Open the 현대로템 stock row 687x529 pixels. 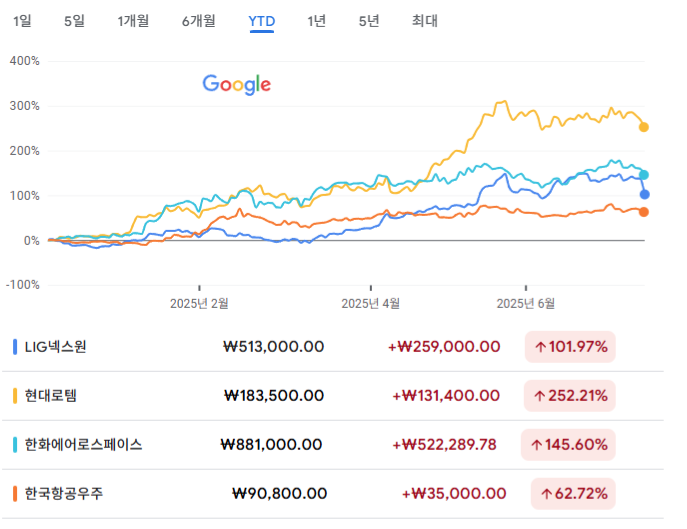point(333,396)
